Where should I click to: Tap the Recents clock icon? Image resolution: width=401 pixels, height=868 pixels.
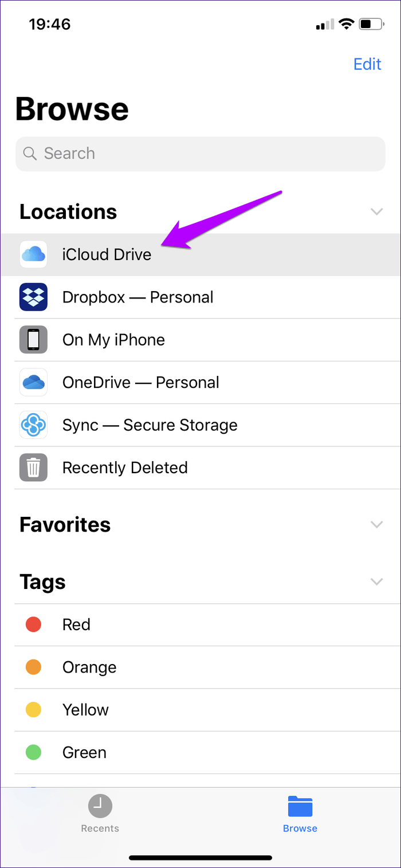point(100,805)
